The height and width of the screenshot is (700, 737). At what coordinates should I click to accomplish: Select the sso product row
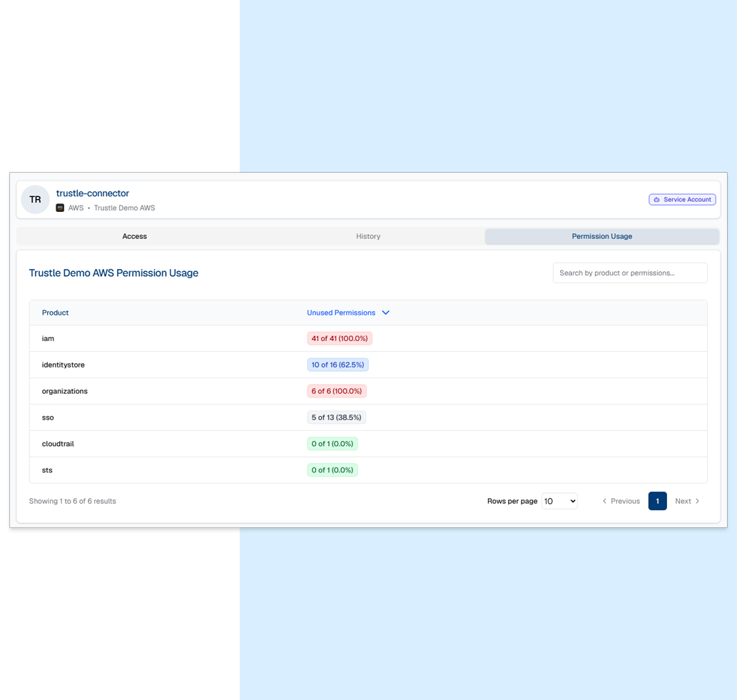(368, 417)
